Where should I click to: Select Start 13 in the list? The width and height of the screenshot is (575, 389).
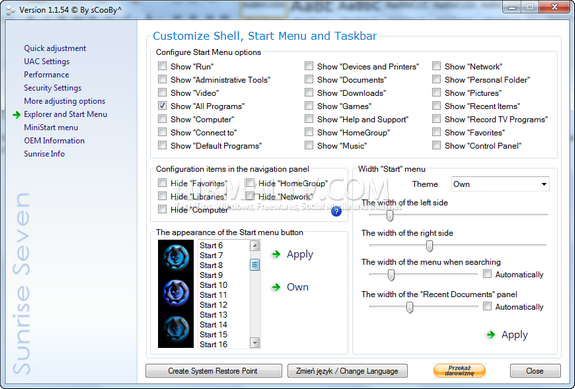213,315
